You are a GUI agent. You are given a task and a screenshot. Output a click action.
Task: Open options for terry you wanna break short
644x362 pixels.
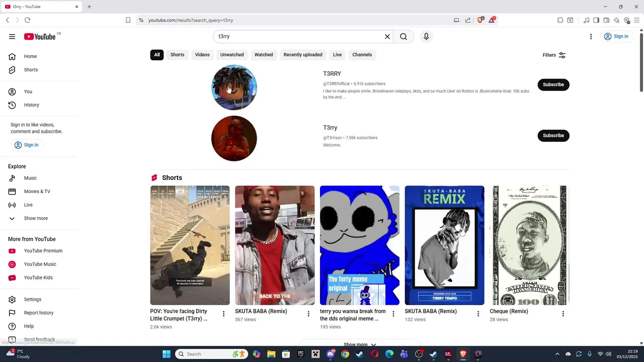pos(393,314)
